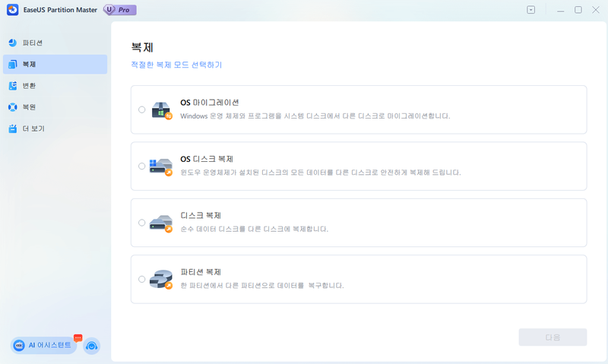
Task: Click the headset support icon
Action: coord(92,346)
